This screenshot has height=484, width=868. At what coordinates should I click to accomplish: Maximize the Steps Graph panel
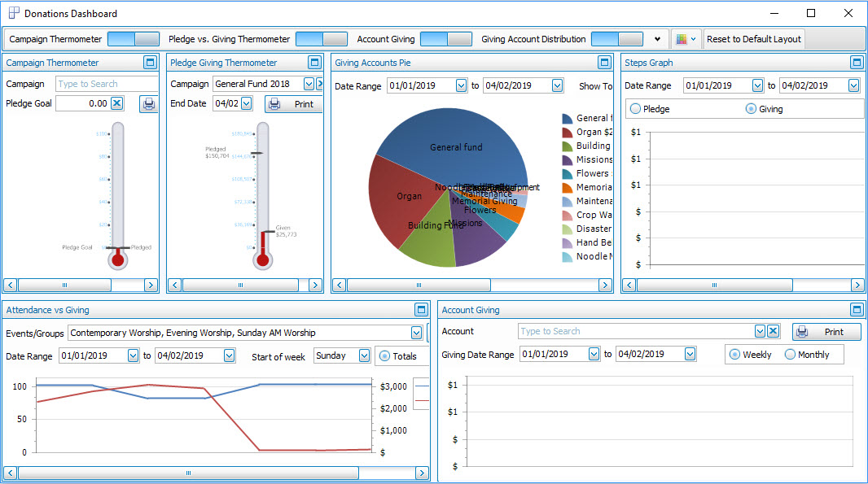click(x=856, y=62)
